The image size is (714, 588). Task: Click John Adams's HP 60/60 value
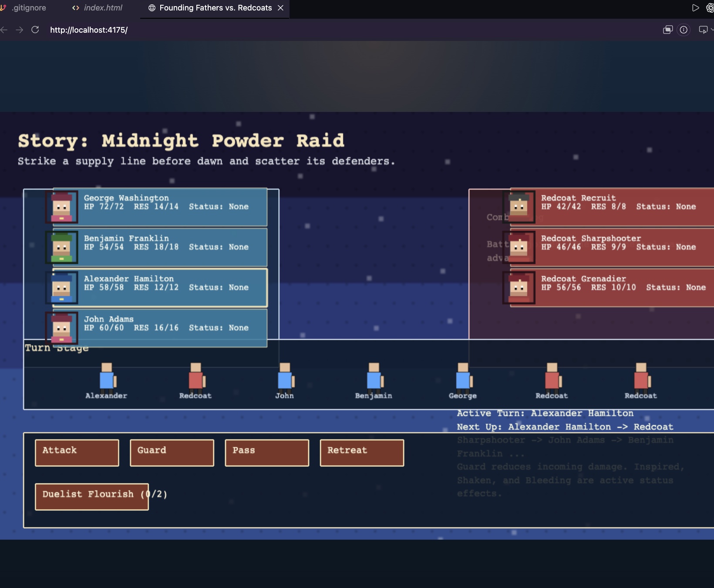coord(104,328)
